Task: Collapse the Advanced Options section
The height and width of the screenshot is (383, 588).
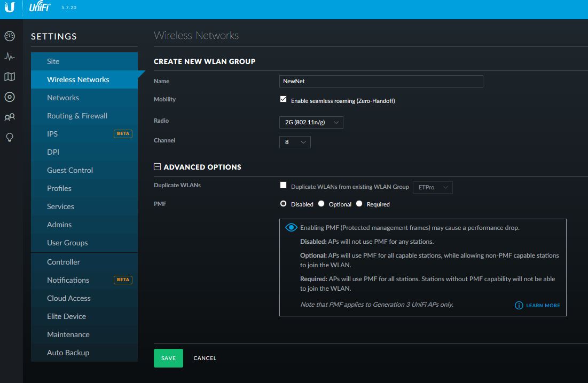Action: 157,166
